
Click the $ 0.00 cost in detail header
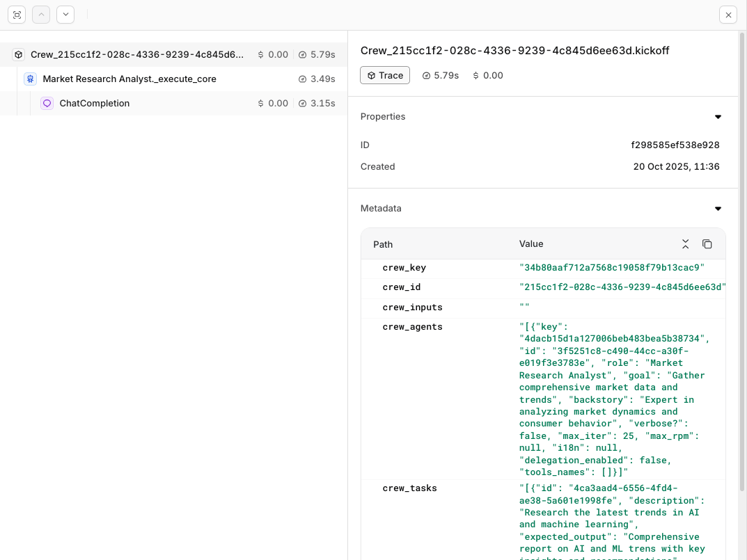click(488, 76)
